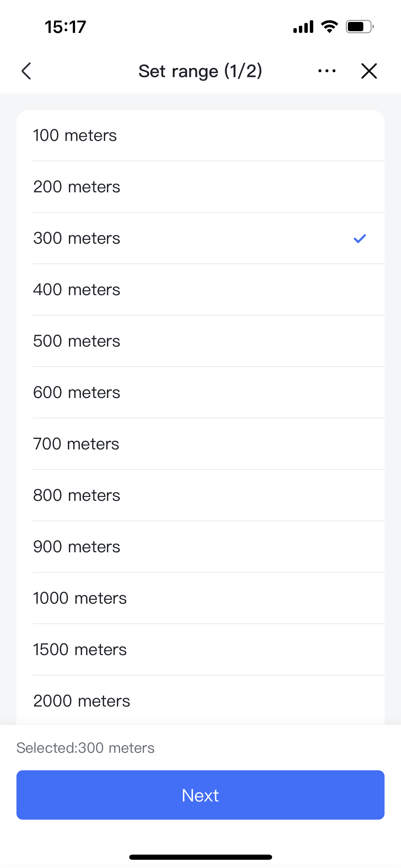Tap the blue checkmark icon

click(x=360, y=238)
